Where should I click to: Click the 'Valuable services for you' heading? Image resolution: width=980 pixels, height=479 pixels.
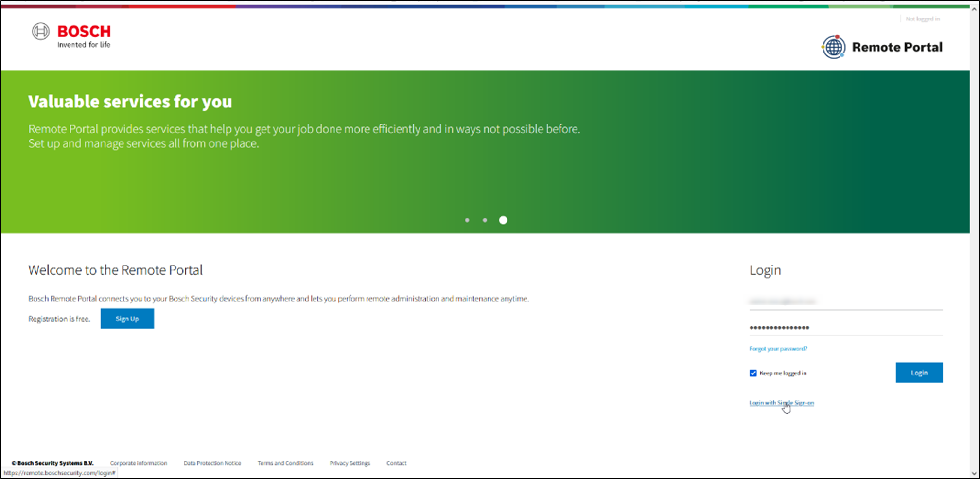[130, 102]
